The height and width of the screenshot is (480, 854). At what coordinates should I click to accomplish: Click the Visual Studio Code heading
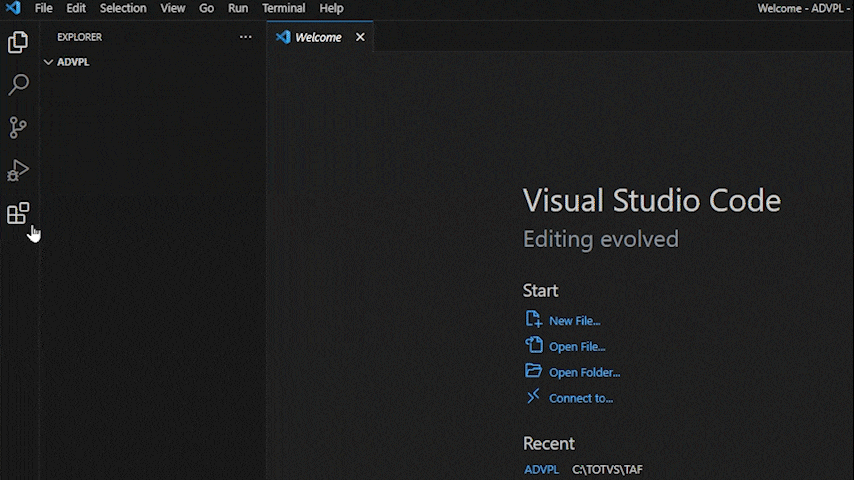tap(652, 200)
